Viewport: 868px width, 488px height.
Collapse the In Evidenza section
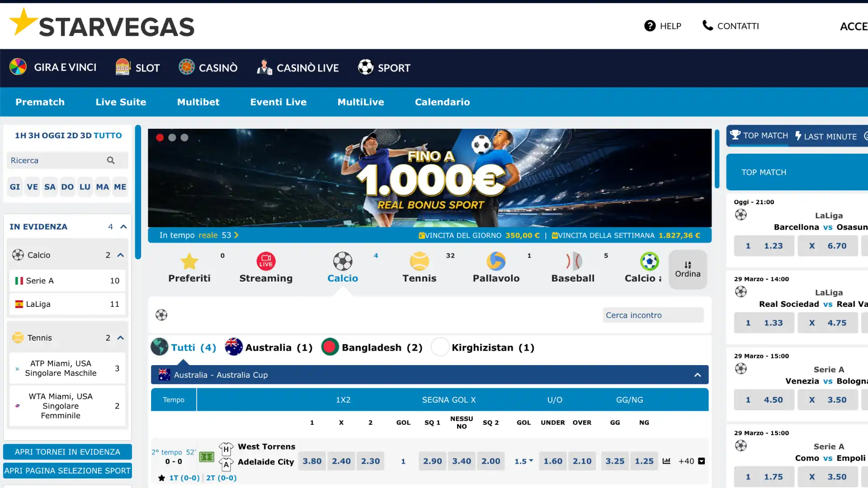tap(123, 227)
